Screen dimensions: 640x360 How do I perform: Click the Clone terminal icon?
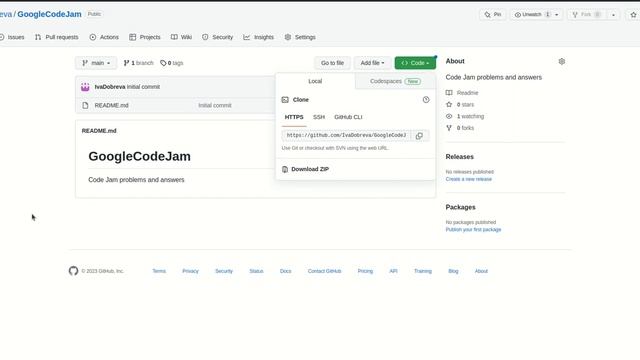(285, 100)
